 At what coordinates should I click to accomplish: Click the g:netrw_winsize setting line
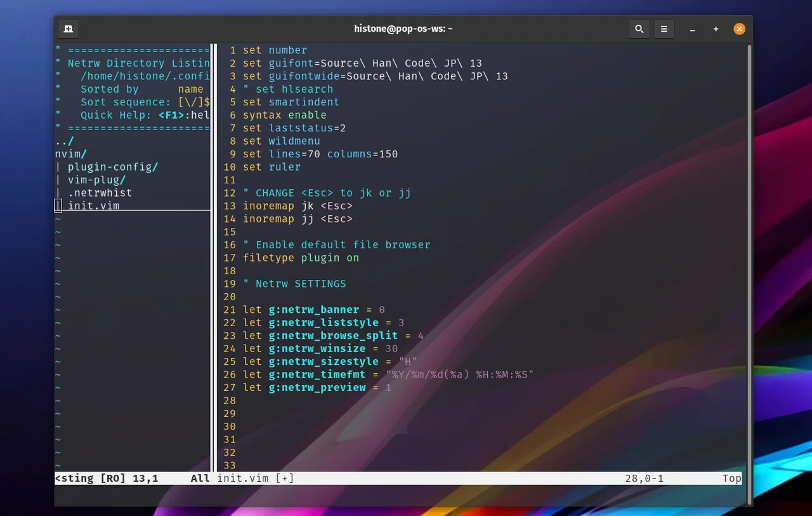320,348
